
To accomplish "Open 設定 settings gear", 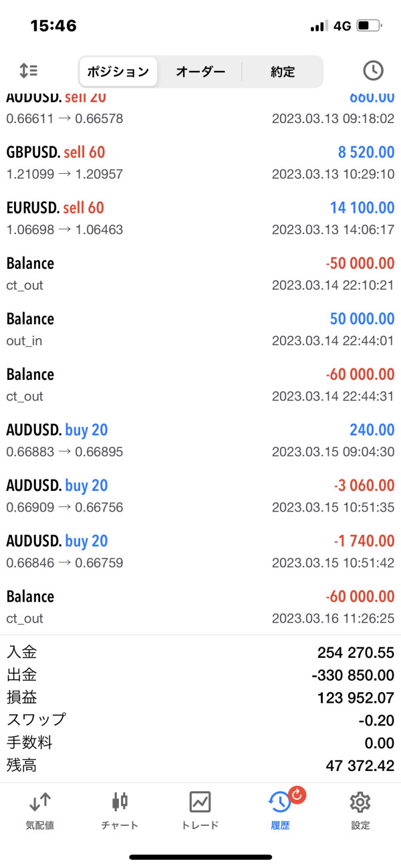I will click(360, 810).
